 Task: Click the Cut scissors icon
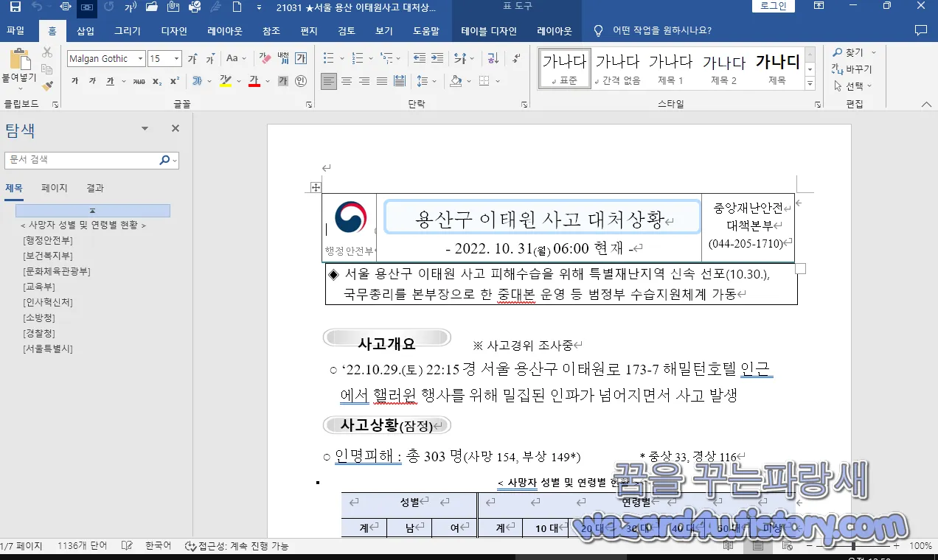(x=48, y=52)
